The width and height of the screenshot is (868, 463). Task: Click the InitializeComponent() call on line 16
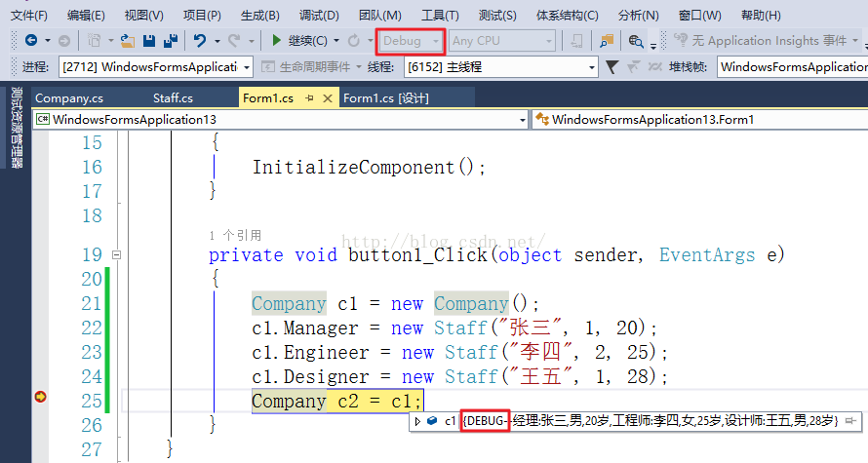369,167
